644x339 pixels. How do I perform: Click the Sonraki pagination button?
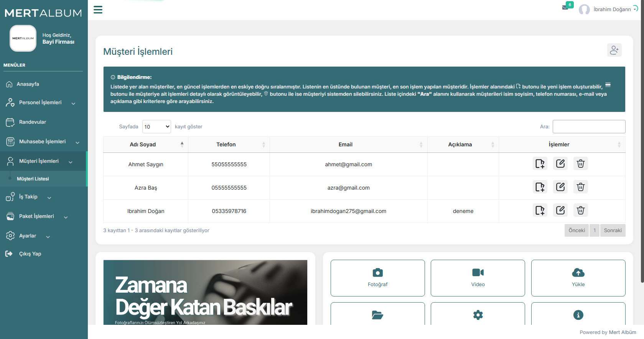coord(613,231)
